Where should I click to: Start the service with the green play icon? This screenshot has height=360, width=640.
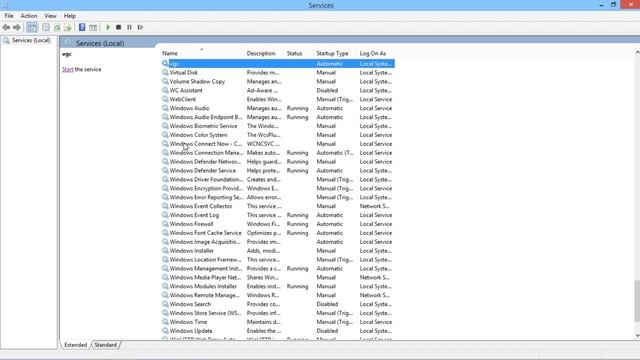click(108, 27)
